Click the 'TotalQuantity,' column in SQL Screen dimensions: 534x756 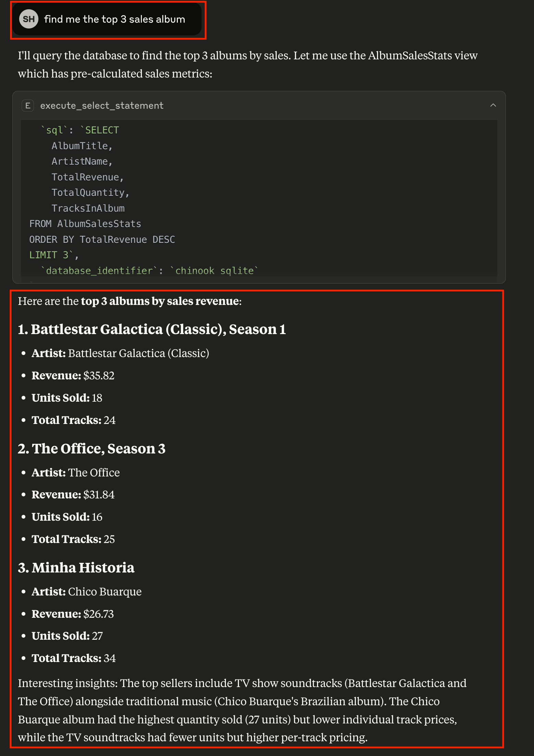(x=90, y=192)
